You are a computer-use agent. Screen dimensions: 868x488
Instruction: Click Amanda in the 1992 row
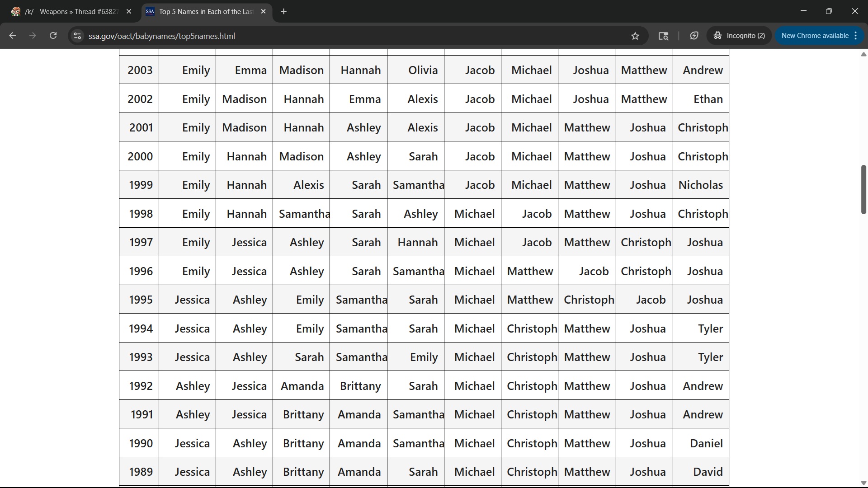[x=302, y=386]
